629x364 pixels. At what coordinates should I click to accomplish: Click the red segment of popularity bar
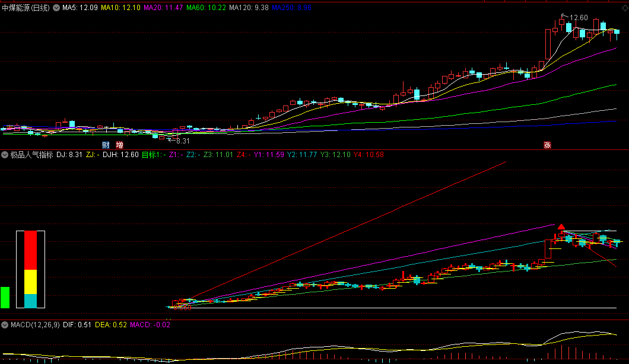click(30, 250)
